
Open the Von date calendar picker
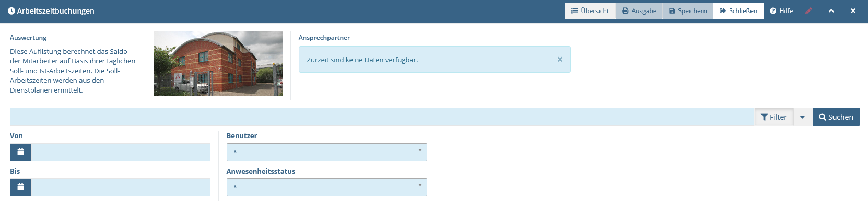(x=21, y=152)
